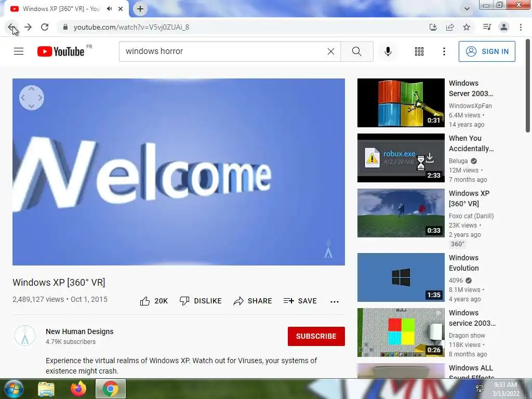532x399 pixels.
Task: Open a new tab with plus button
Action: point(140,9)
